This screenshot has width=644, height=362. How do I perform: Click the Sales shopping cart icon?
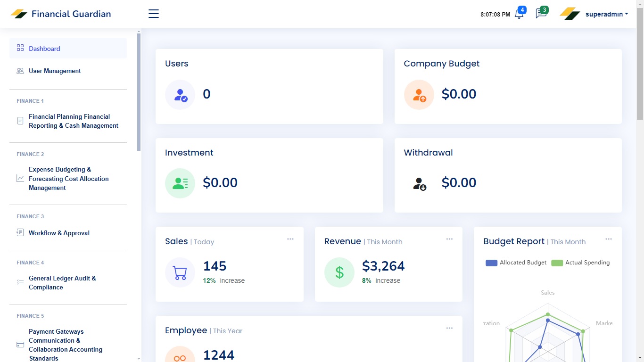point(180,272)
